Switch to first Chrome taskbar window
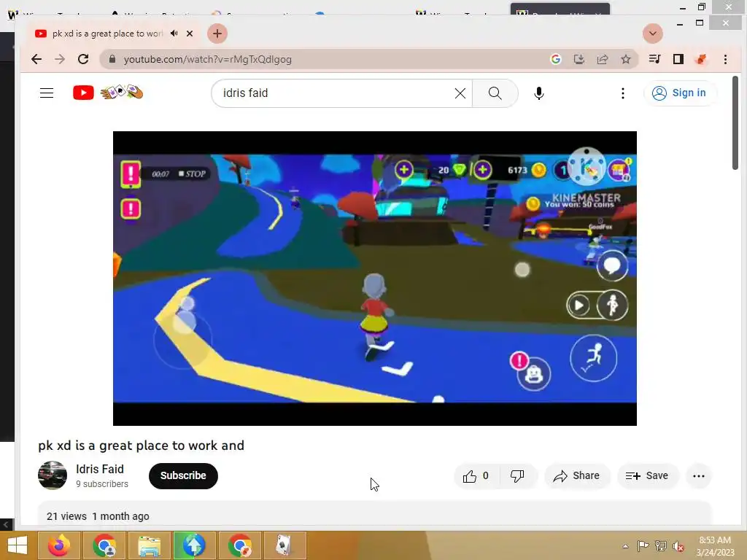This screenshot has width=747, height=560. tap(104, 545)
